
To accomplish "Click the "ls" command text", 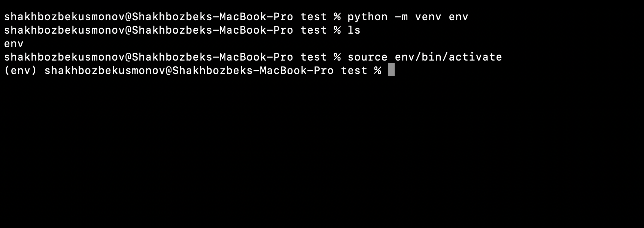I will [354, 30].
